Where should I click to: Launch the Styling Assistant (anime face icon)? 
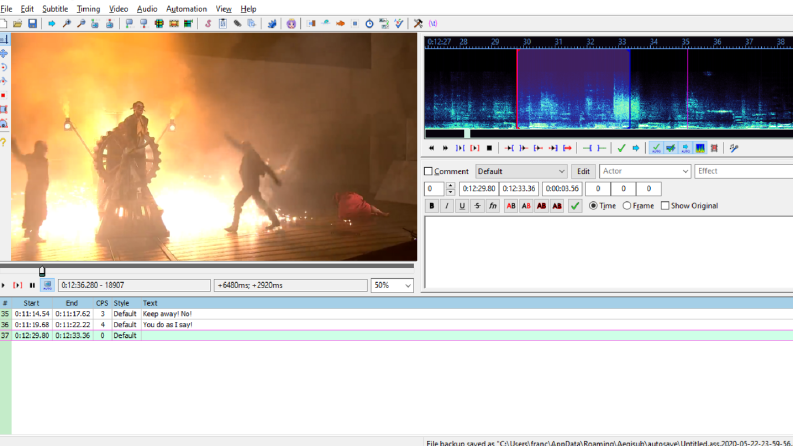[291, 23]
